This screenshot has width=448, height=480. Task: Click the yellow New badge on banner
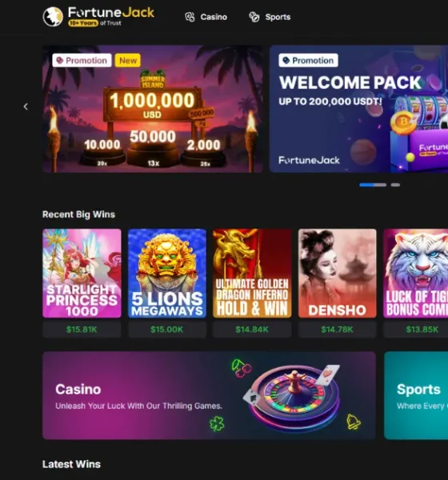click(x=128, y=60)
